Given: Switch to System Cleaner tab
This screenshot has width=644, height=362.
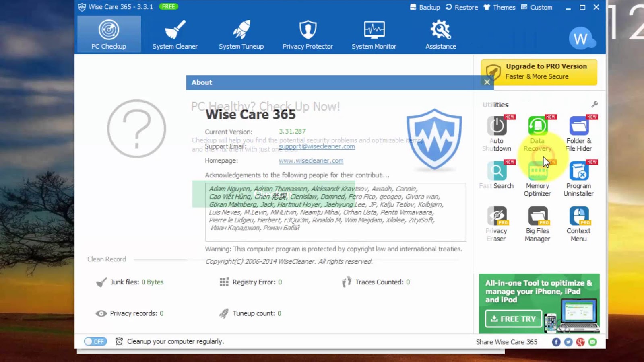Looking at the screenshot, I should click(175, 34).
